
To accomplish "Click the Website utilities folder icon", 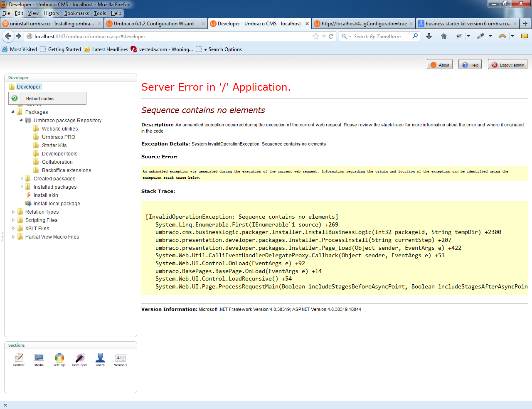I will pos(36,128).
